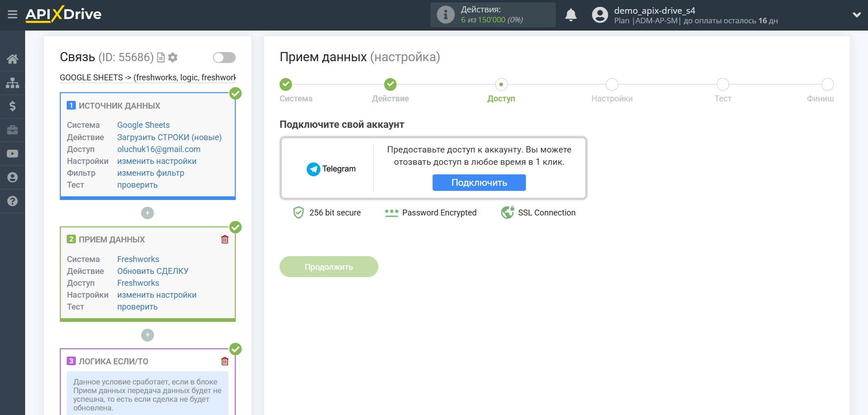Click the YouTube video icon in the sidebar
The height and width of the screenshot is (415, 868).
coord(12,154)
